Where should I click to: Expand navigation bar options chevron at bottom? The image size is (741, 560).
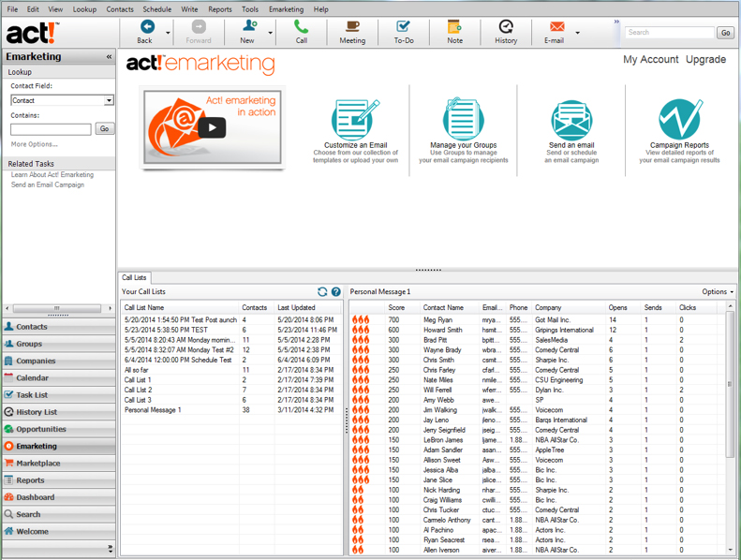pyautogui.click(x=111, y=549)
